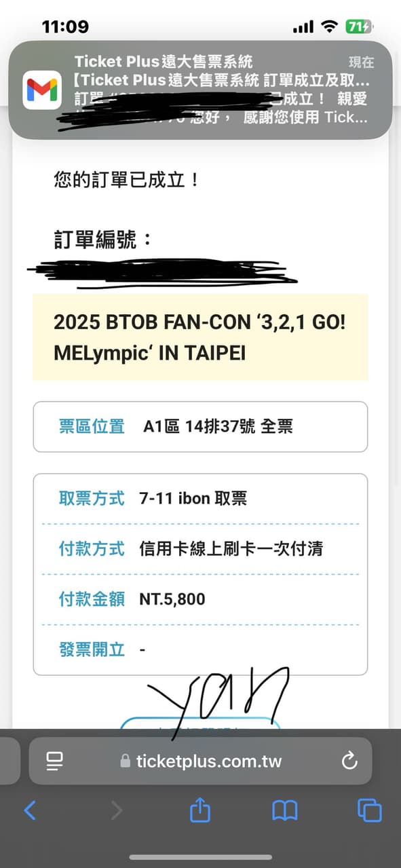Open Safari Bookmarks with the book icon
The width and height of the screenshot is (401, 868).
[285, 810]
